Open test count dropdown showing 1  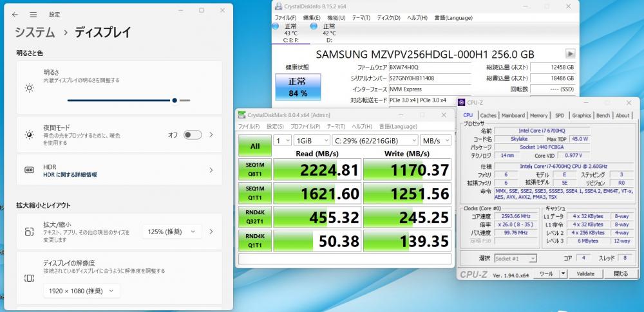(283, 140)
